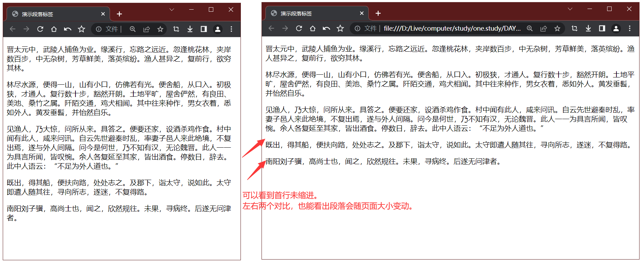Viewport: 644px width, 263px height.
Task: Open downloads in left browser window
Action: point(190,29)
